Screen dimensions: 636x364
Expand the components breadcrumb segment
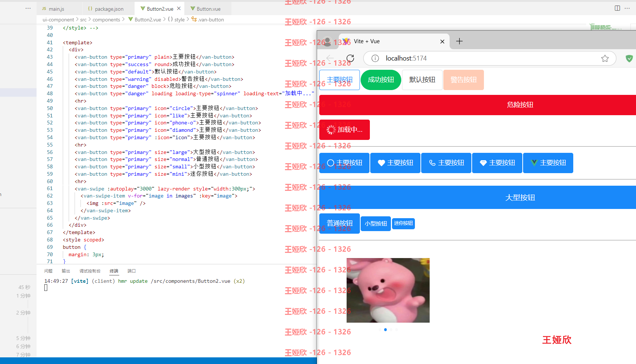point(106,20)
